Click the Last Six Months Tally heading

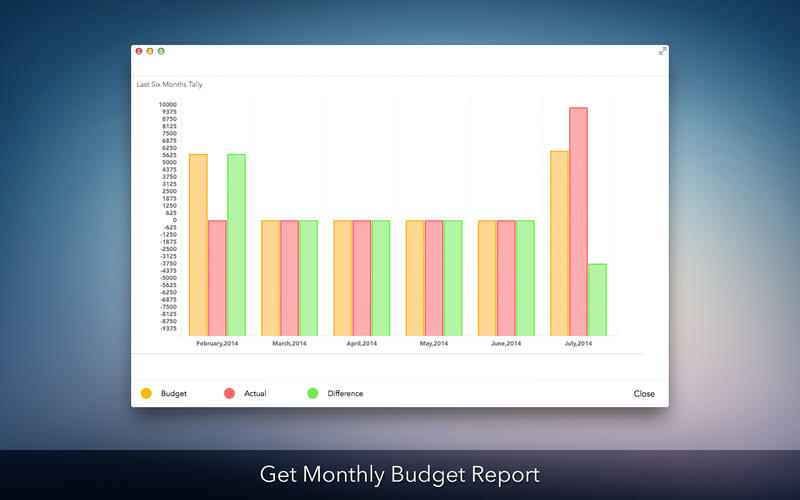(x=169, y=84)
